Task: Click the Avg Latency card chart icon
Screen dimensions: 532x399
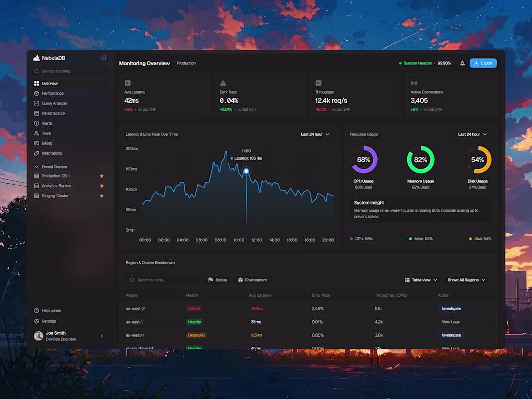Action: coord(128,83)
